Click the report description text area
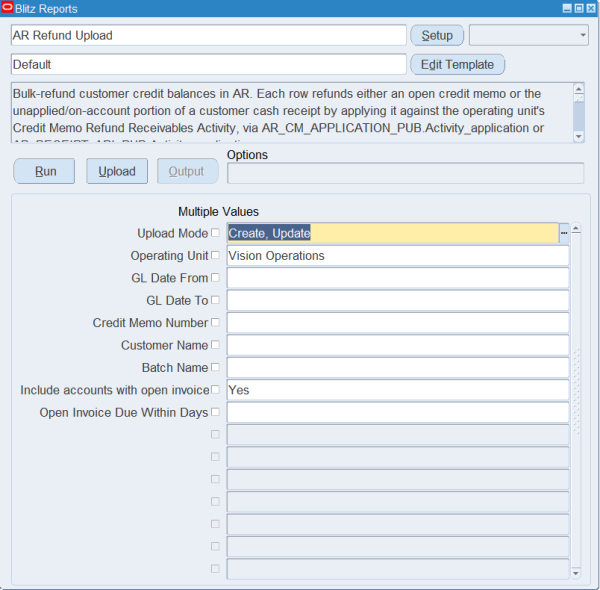Image resolution: width=600 pixels, height=590 pixels. (x=292, y=112)
